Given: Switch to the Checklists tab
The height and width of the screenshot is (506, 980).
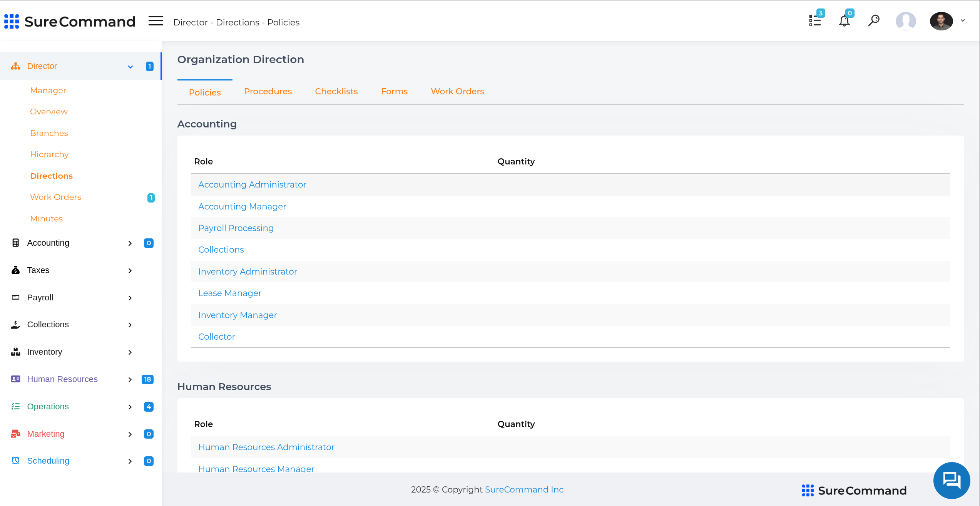Looking at the screenshot, I should [336, 92].
